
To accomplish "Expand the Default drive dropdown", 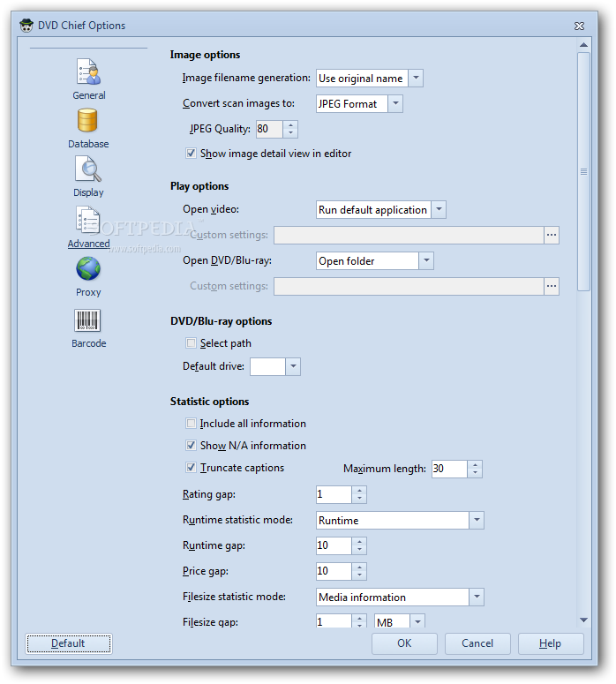I will 293,366.
